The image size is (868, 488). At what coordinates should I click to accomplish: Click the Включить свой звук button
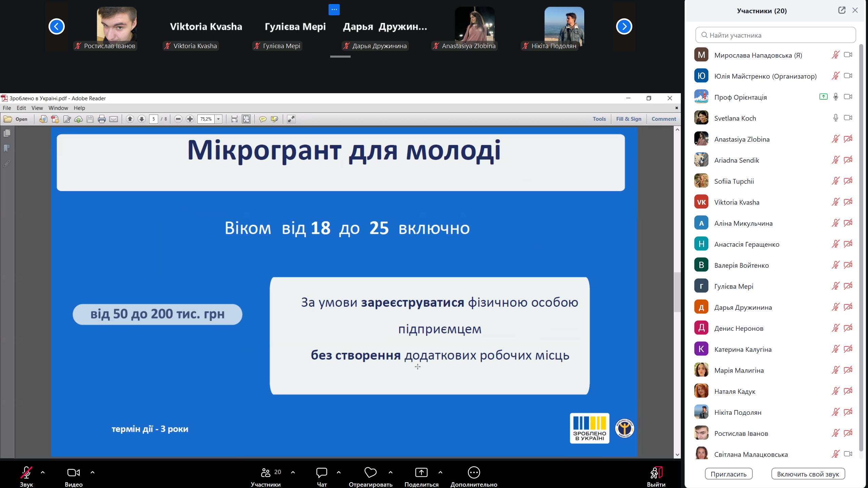tap(808, 474)
